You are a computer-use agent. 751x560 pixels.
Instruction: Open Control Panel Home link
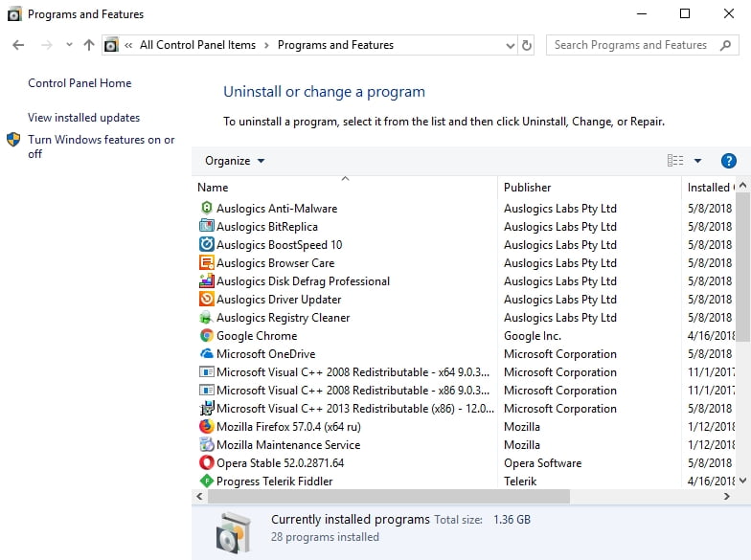[80, 83]
